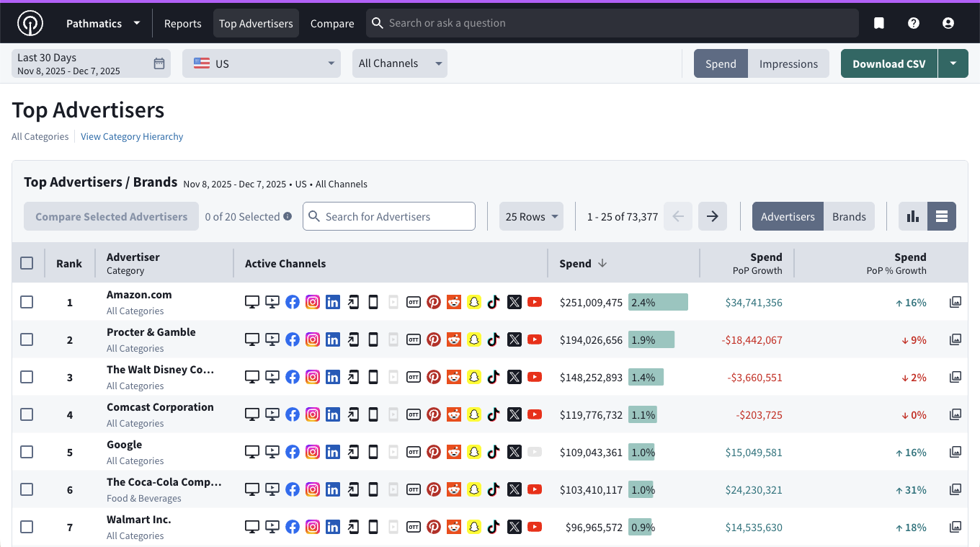Check the Coca-Cola Company row checkbox
Viewport: 980px width, 547px height.
pos(27,489)
